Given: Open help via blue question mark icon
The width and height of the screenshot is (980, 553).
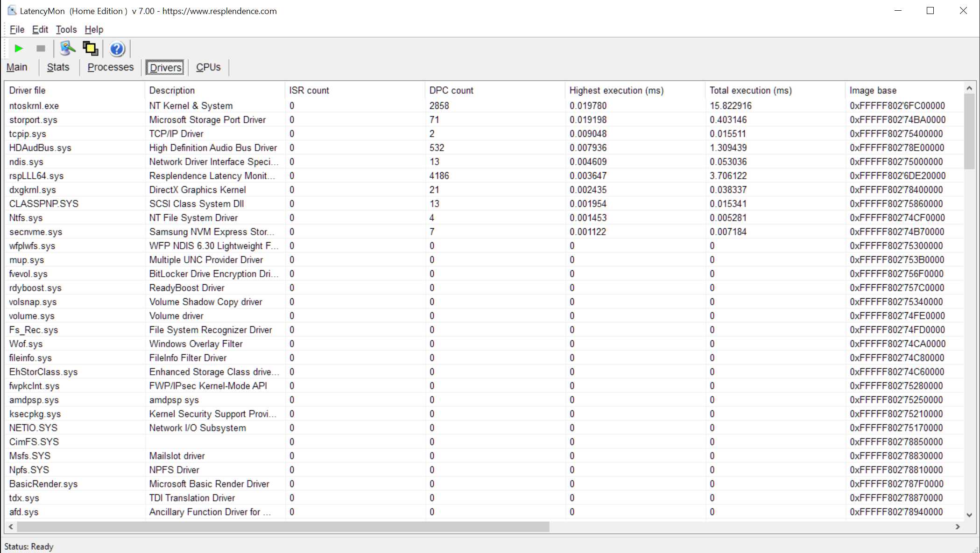Looking at the screenshot, I should (117, 49).
